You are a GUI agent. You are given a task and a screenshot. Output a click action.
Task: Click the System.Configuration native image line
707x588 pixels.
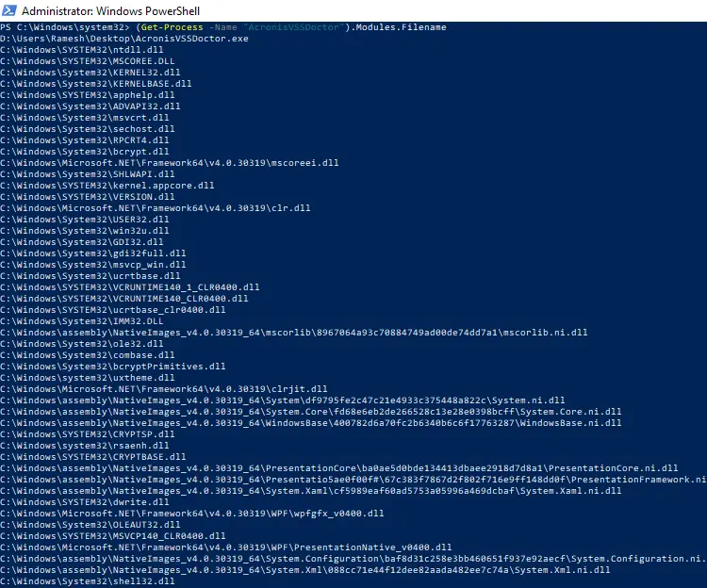tap(353, 558)
